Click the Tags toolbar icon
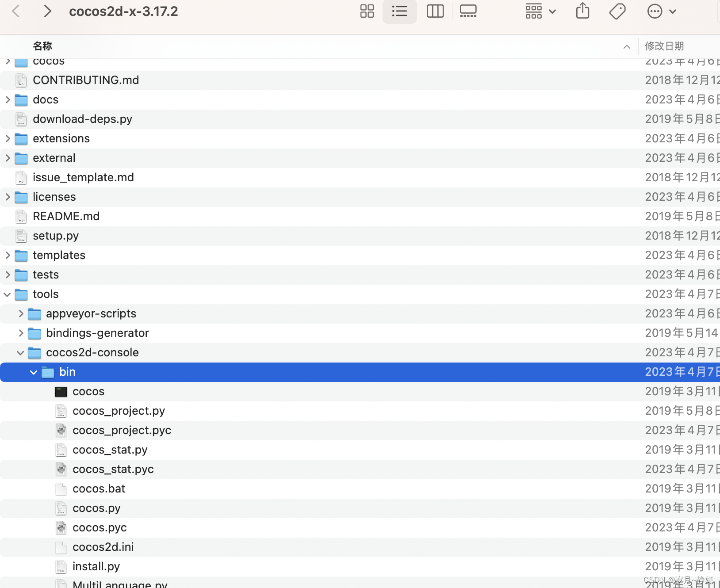This screenshot has height=588, width=720. coord(617,11)
